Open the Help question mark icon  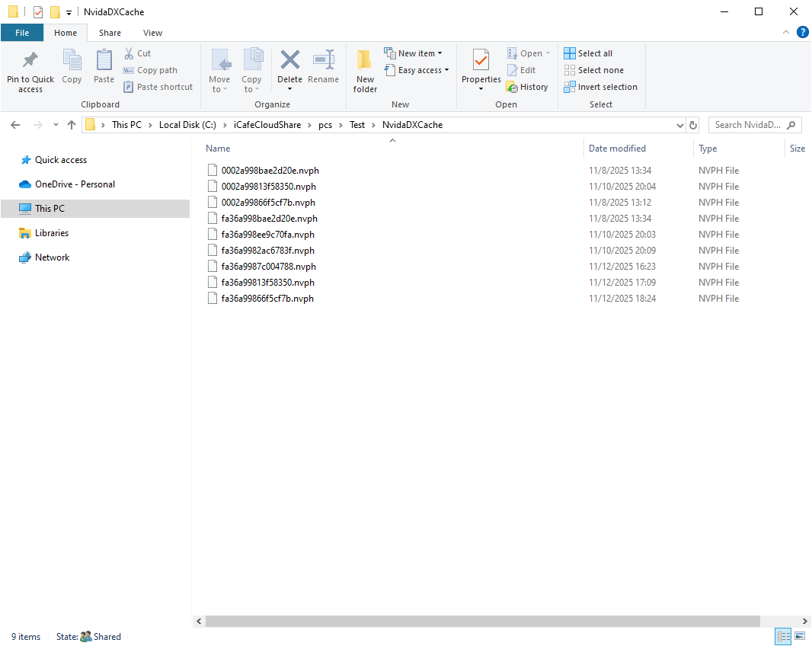pyautogui.click(x=802, y=32)
